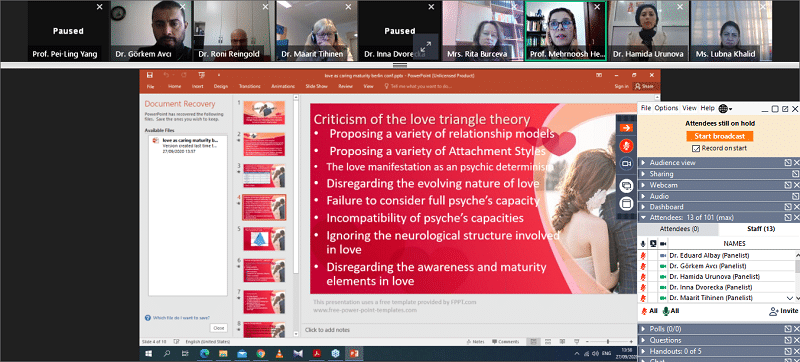The width and height of the screenshot is (800, 362).
Task: Unmute all with green All microphone
Action: coord(665,311)
